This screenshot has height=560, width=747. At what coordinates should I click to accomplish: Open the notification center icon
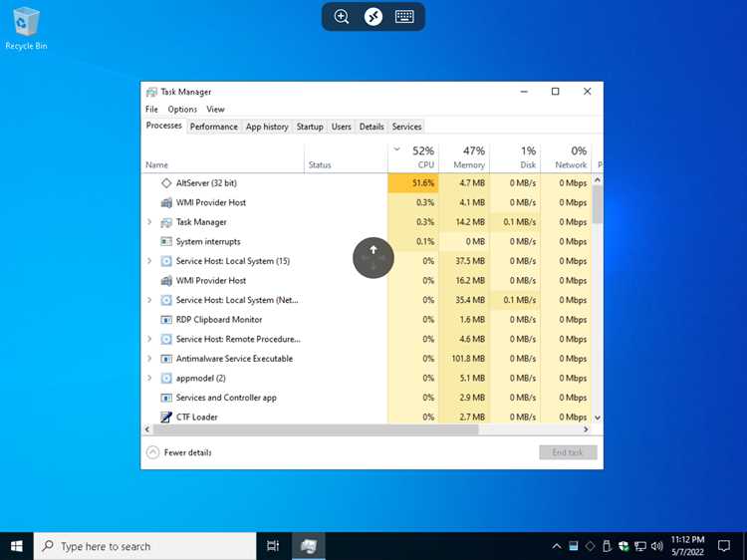coord(724,546)
